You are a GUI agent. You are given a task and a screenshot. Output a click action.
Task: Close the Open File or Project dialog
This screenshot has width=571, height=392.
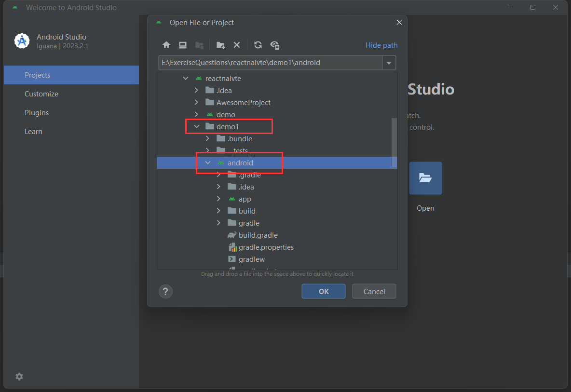(x=399, y=22)
